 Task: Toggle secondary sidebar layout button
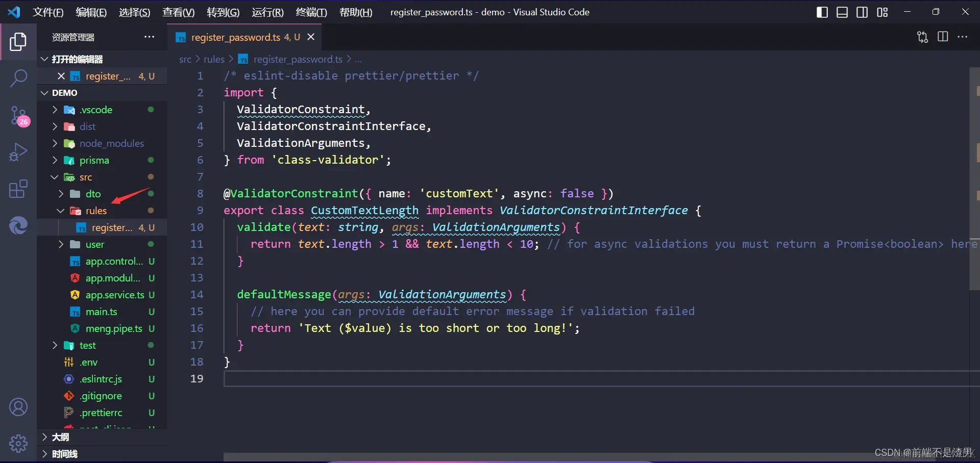point(862,12)
